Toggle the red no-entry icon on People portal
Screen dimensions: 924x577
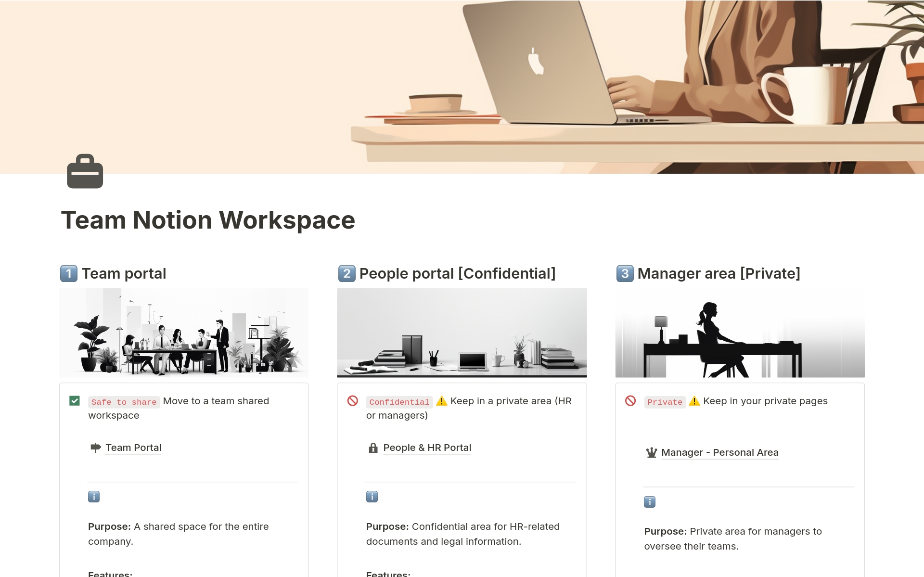point(352,401)
